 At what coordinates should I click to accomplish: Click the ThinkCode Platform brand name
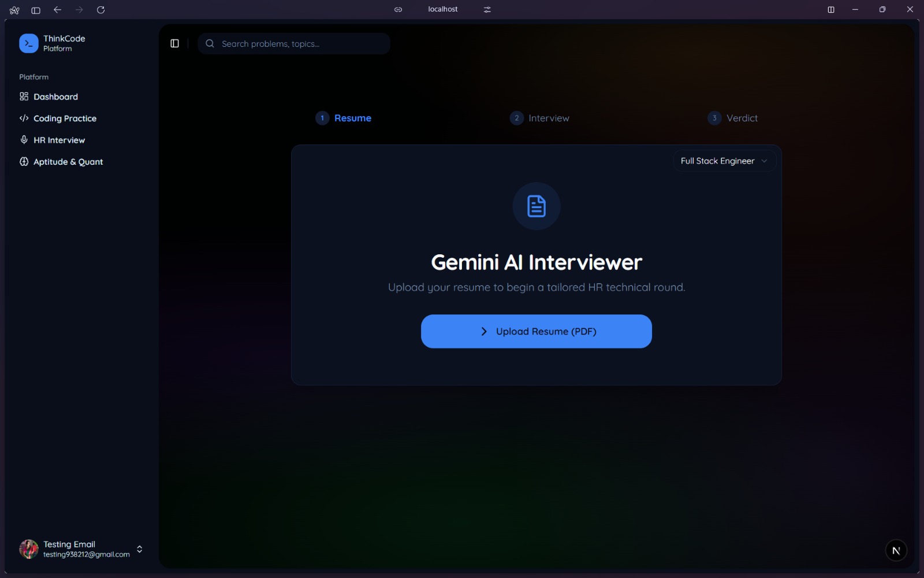pyautogui.click(x=64, y=43)
